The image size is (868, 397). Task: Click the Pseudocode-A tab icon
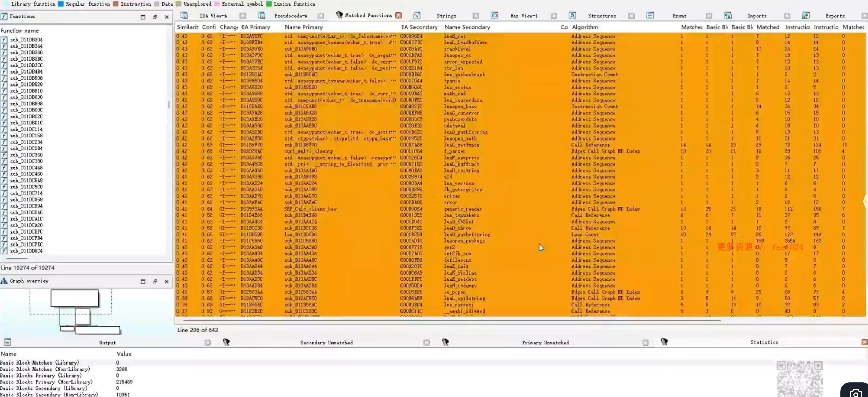[x=262, y=16]
